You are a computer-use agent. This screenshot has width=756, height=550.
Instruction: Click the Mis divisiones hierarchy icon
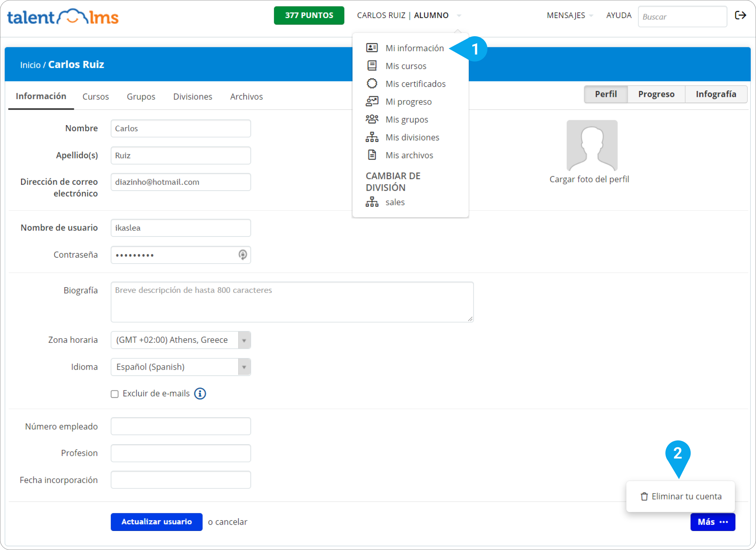tap(372, 137)
